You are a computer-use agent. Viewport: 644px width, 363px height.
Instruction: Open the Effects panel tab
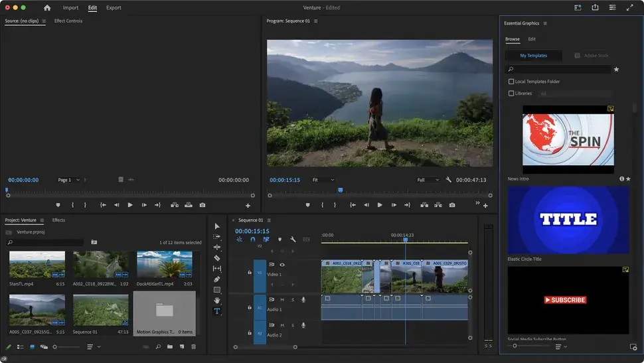point(58,220)
